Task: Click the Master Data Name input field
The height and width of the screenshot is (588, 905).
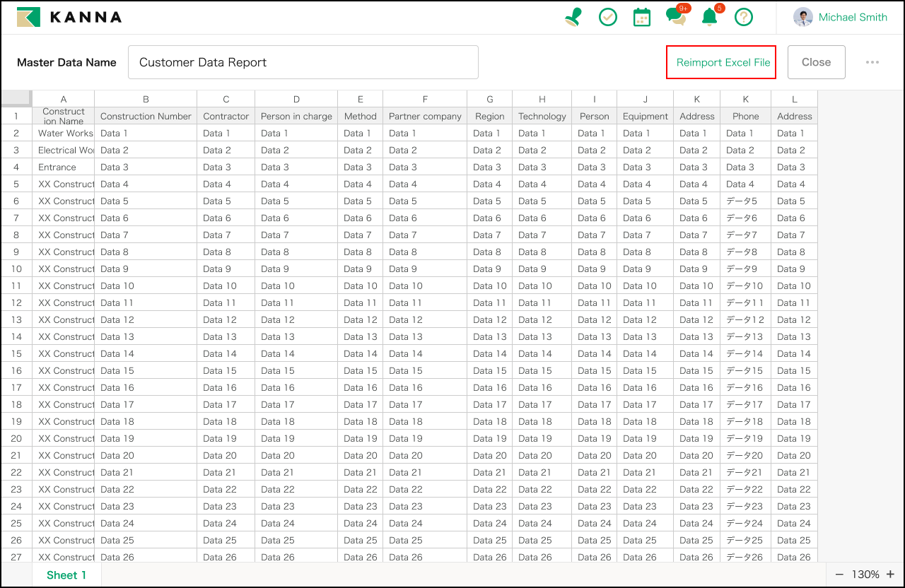Action: pos(303,62)
